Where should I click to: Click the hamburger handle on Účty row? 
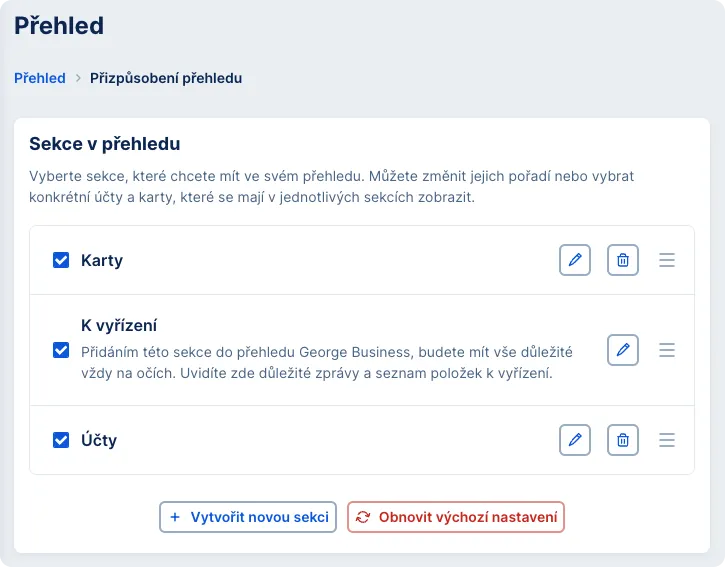(667, 440)
